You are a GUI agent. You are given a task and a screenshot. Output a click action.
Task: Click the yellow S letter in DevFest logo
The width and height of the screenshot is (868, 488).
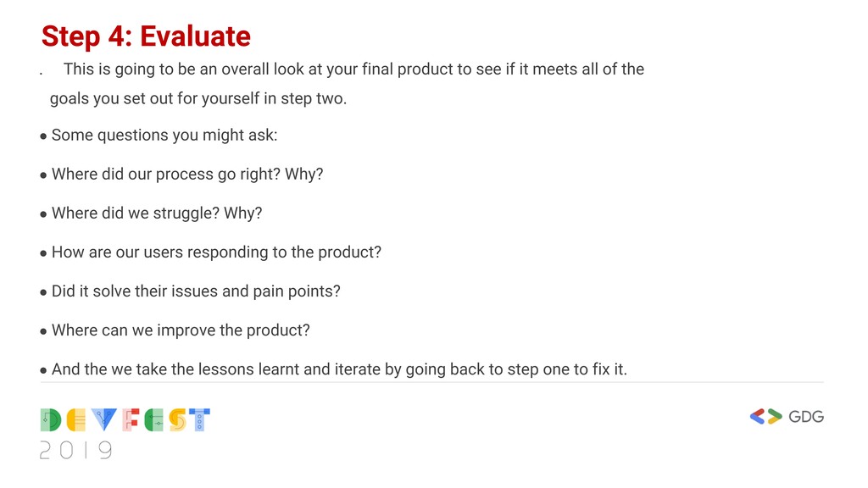tap(178, 420)
